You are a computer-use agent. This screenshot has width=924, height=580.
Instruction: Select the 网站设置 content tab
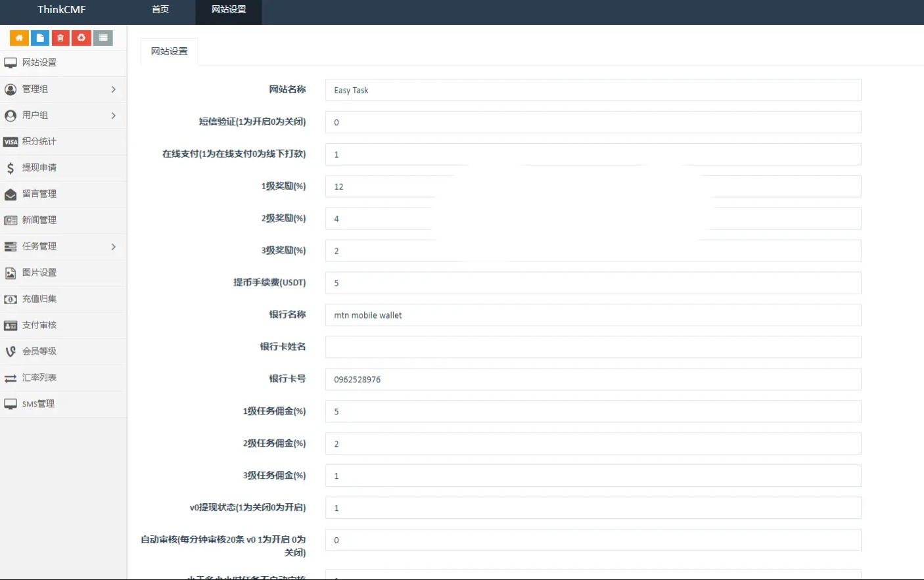170,51
